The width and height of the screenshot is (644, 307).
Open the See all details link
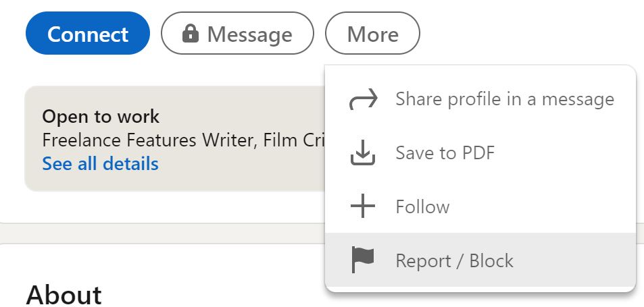click(100, 164)
